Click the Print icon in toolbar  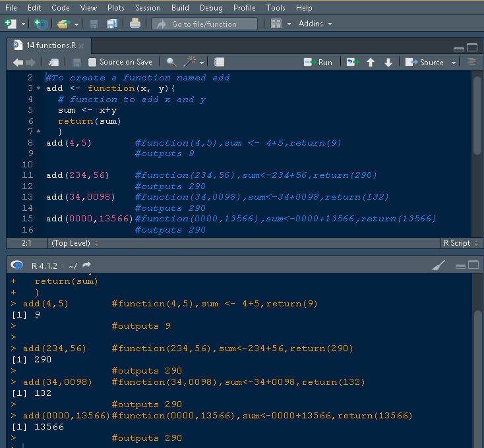point(135,24)
